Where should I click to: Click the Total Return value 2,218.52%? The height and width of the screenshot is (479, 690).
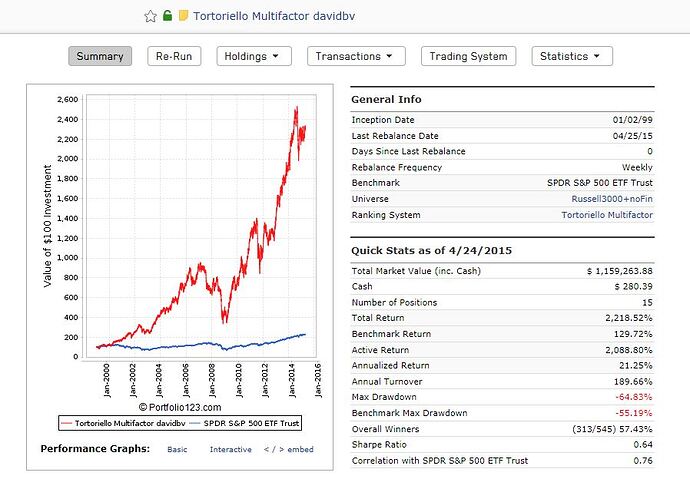[628, 318]
